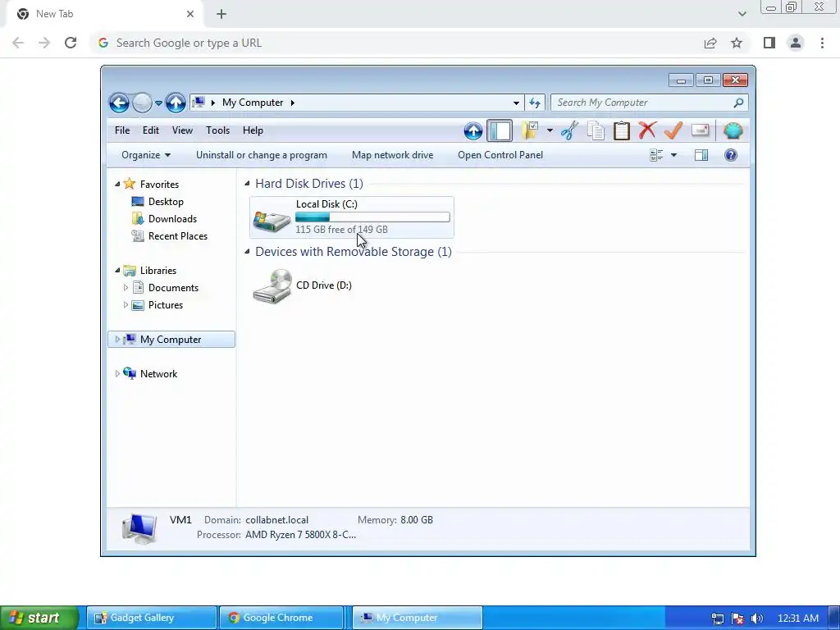The height and width of the screenshot is (630, 840).
Task: Toggle the navigation pane toolbar button
Action: [x=500, y=130]
